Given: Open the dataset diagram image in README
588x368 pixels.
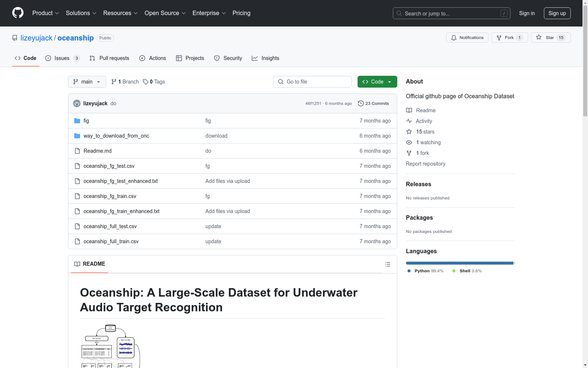Looking at the screenshot, I should (x=110, y=346).
